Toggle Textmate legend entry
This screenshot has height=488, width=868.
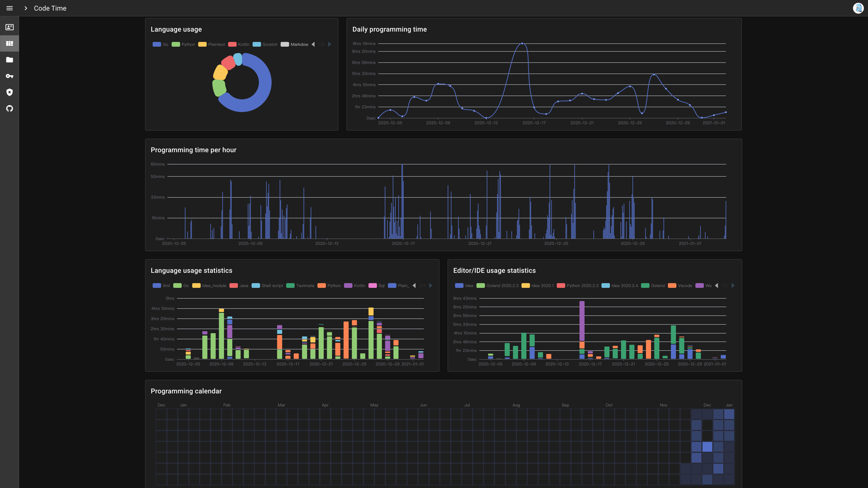[300, 286]
